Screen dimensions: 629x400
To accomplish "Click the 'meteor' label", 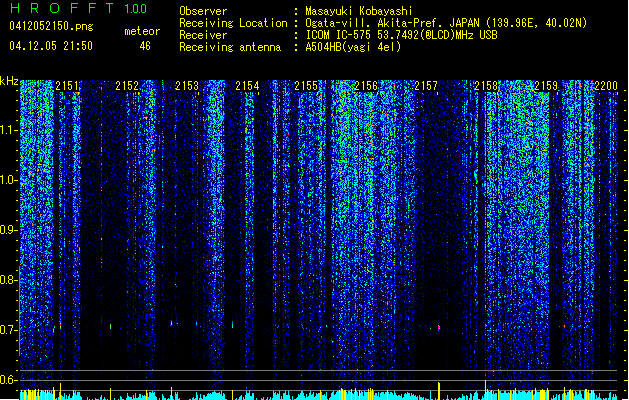I will click(142, 31).
